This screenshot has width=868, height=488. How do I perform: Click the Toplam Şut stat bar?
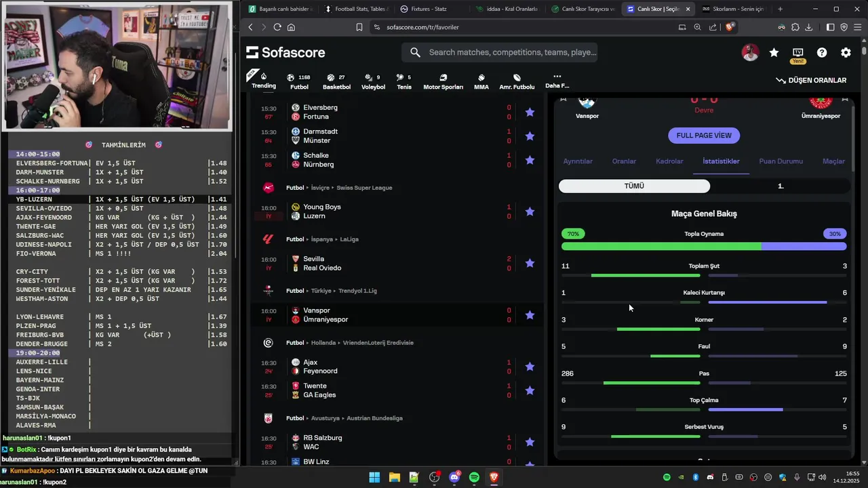(704, 275)
